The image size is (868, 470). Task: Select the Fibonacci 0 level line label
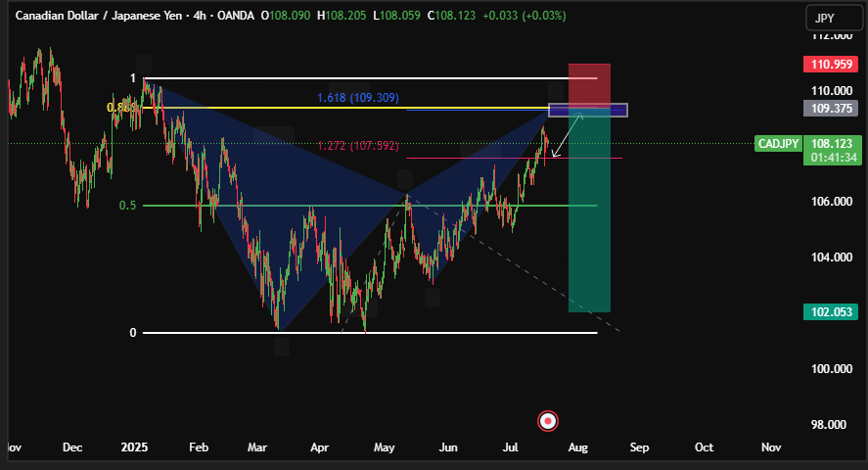[x=132, y=333]
